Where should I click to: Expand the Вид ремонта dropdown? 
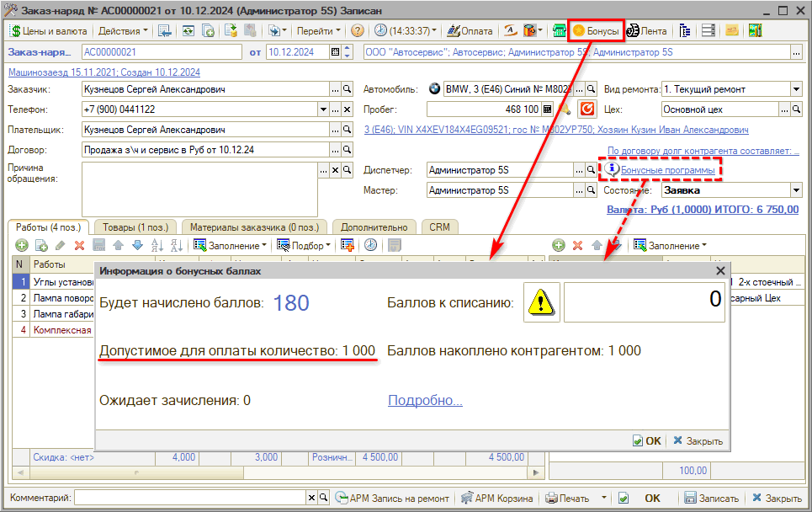point(796,89)
